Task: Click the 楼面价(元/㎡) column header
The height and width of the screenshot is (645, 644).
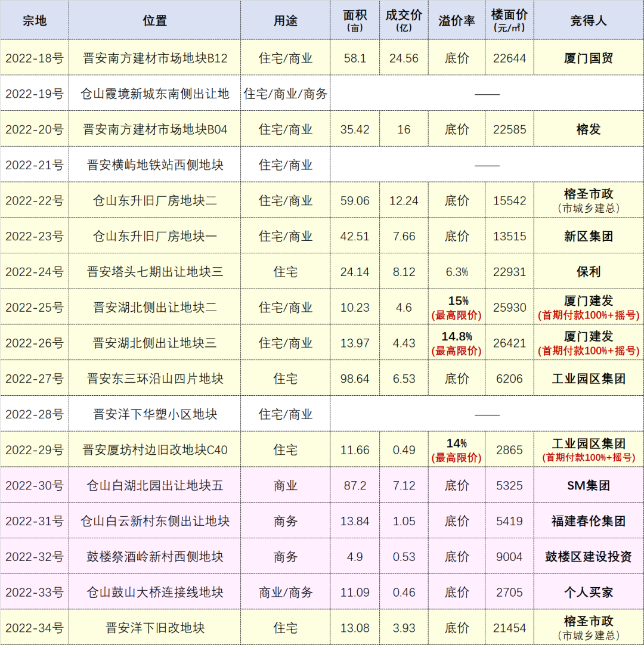Action: (509, 20)
